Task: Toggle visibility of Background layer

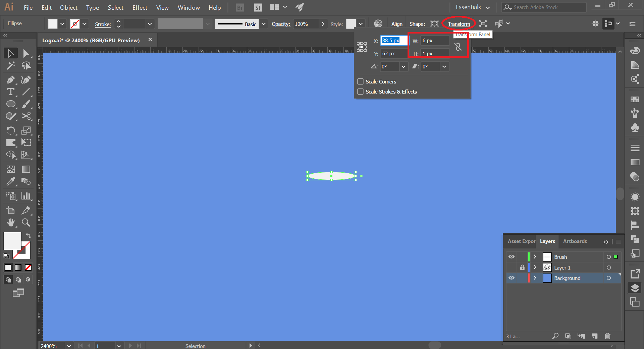Action: point(512,278)
